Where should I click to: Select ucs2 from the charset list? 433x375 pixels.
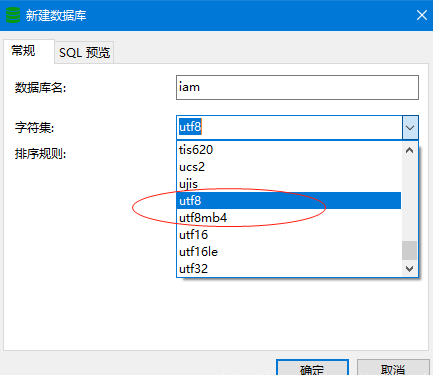pos(289,167)
